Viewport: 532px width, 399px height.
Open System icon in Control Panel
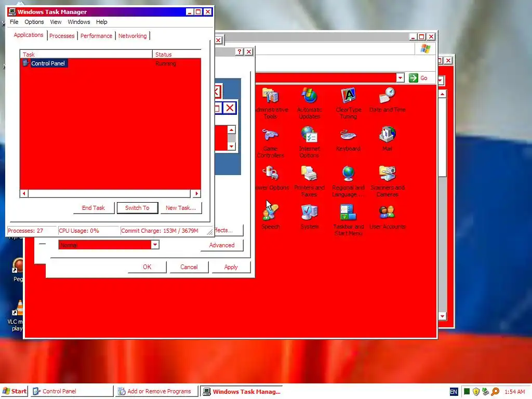tap(309, 217)
